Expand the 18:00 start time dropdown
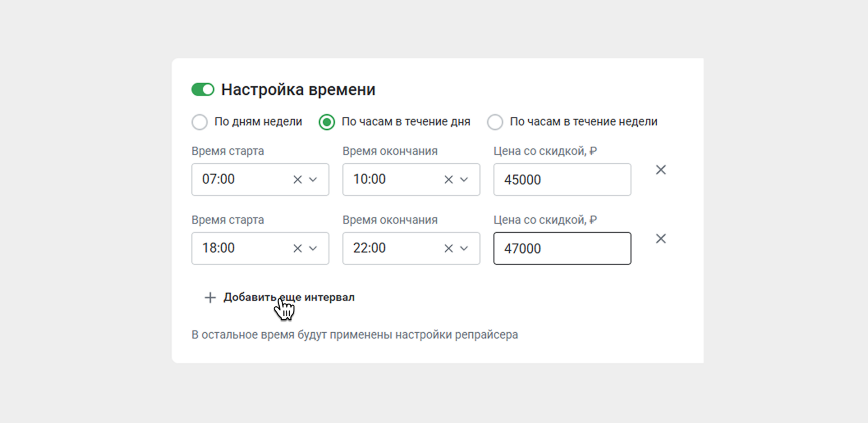The width and height of the screenshot is (868, 423). (x=313, y=248)
